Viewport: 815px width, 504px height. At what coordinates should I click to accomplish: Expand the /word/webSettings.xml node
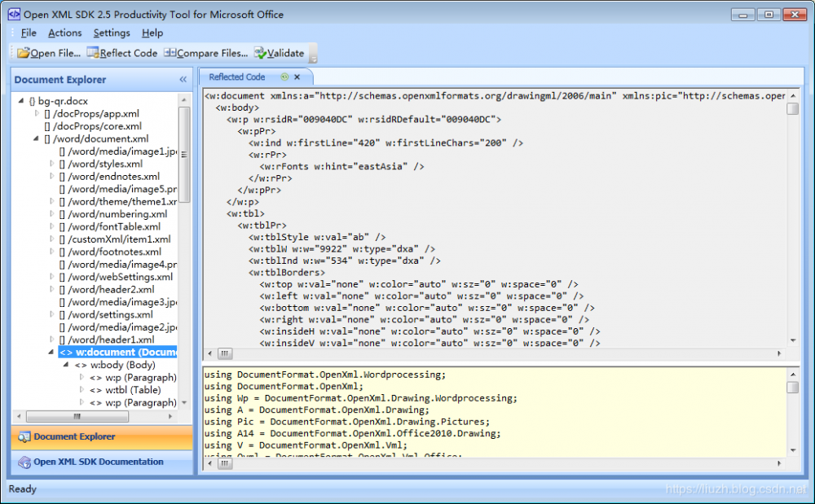pyautogui.click(x=51, y=277)
